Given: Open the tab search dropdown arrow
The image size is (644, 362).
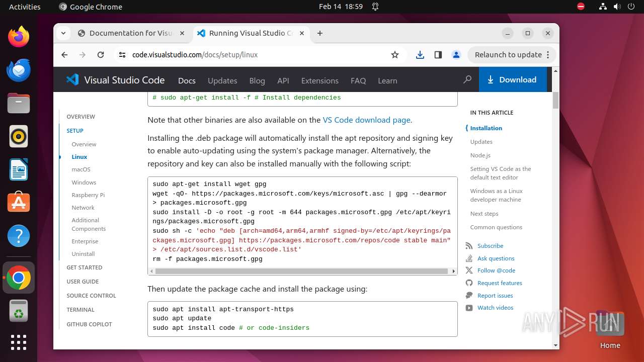Looking at the screenshot, I should click(63, 33).
